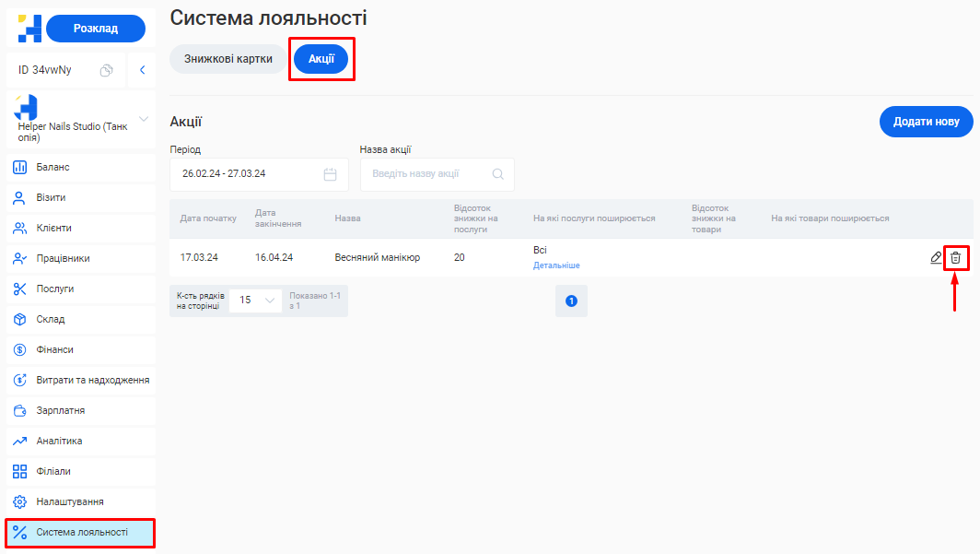
Task: Select page 1 in pagination
Action: click(571, 301)
